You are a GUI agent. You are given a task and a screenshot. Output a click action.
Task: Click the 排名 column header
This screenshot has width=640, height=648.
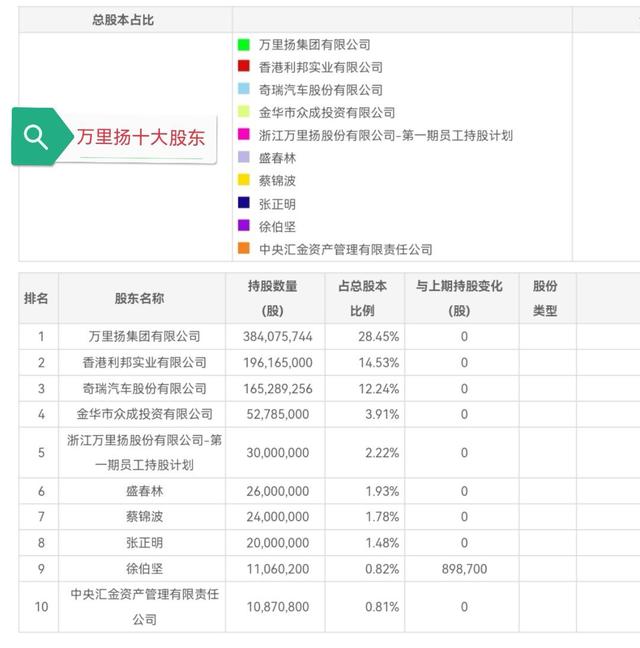36,298
